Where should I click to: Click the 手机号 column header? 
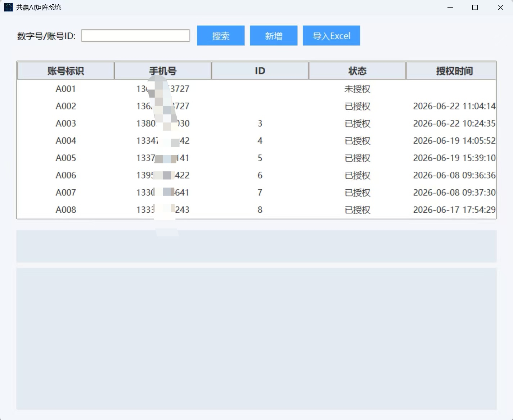click(163, 71)
